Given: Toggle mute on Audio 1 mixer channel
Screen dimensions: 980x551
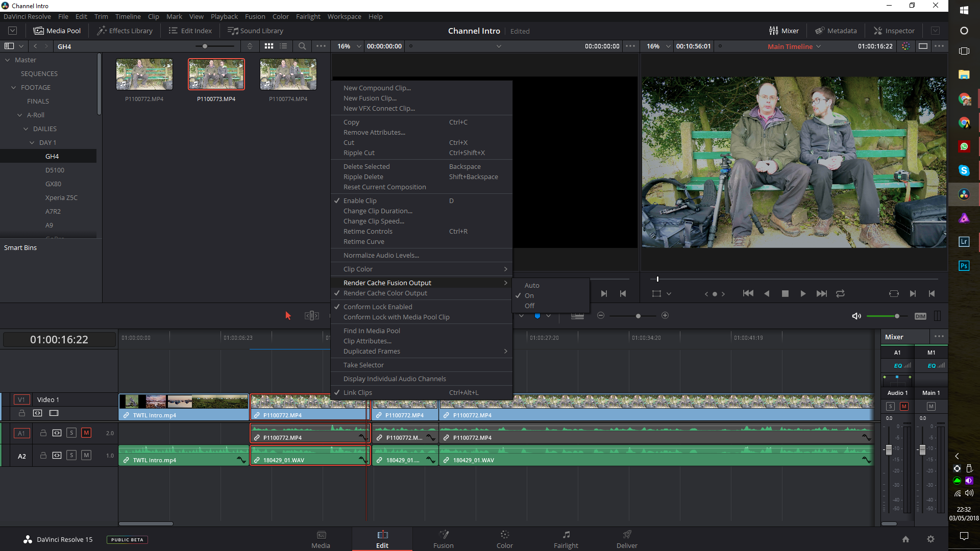Looking at the screenshot, I should pos(904,406).
